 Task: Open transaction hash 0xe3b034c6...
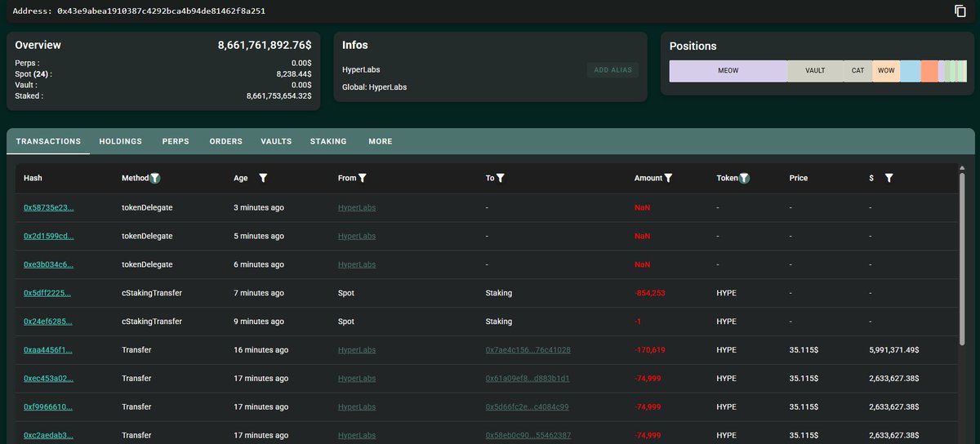pos(48,264)
